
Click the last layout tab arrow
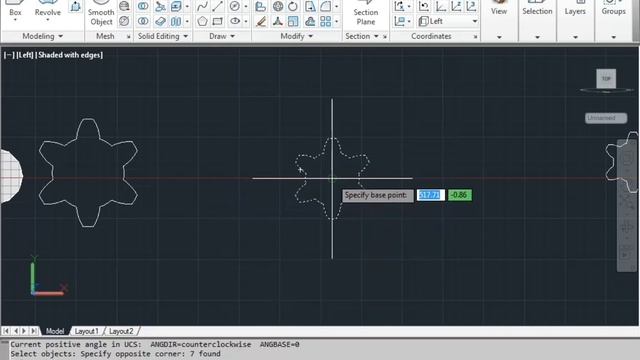(33, 331)
